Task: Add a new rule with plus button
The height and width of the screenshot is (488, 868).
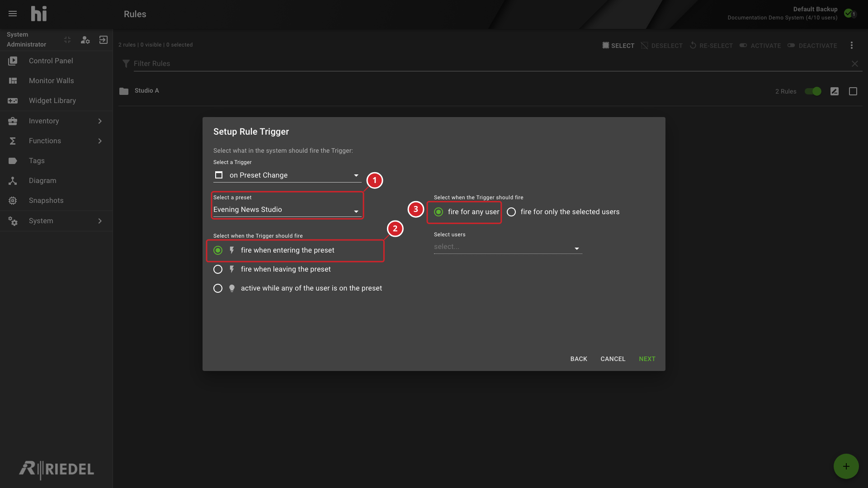Action: point(846,466)
